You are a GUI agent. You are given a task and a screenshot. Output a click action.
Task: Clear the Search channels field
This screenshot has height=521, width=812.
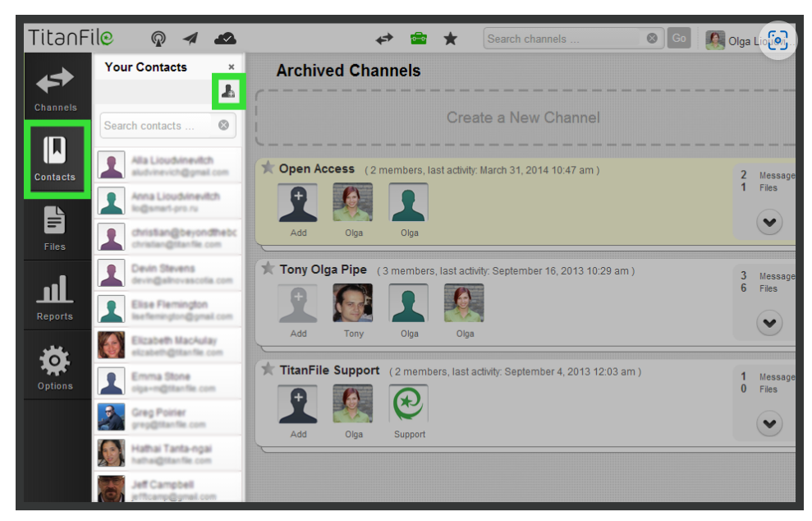tap(652, 39)
